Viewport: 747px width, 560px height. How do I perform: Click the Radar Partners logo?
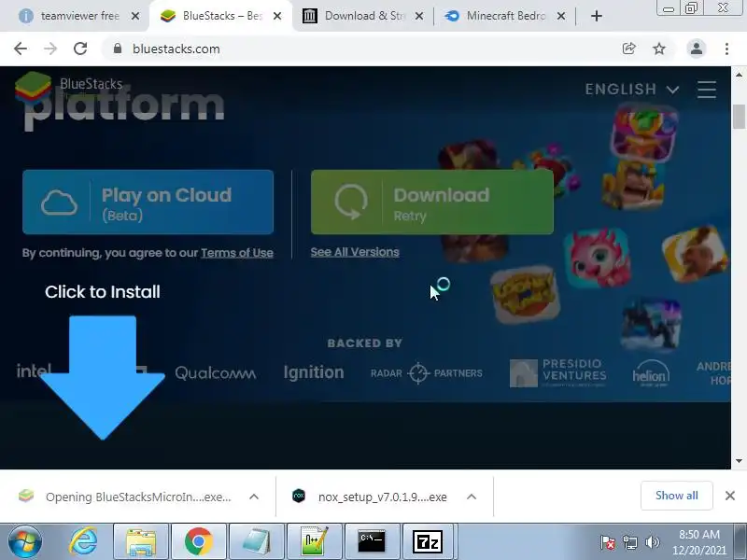[427, 372]
